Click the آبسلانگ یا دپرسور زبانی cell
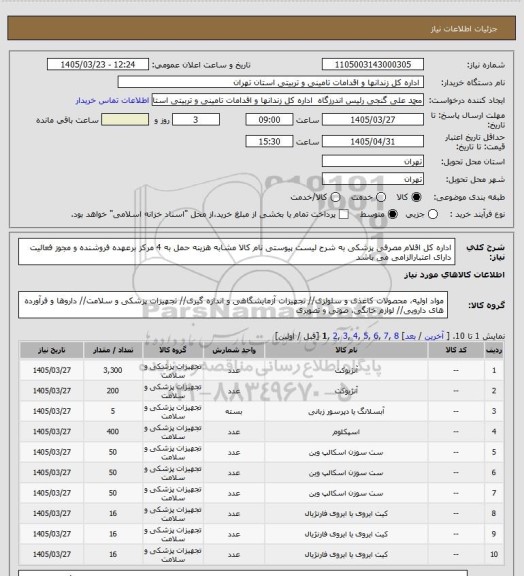The image size is (524, 576). (x=346, y=411)
